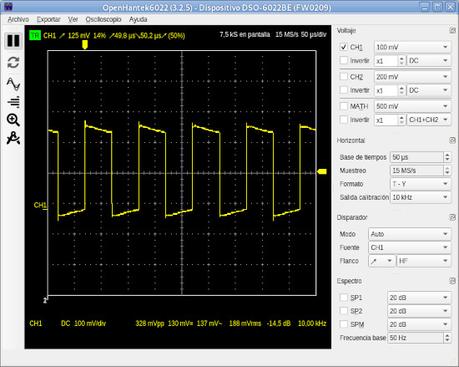Uncheck the CH1 channel checkbox
This screenshot has width=459, height=367.
click(344, 47)
